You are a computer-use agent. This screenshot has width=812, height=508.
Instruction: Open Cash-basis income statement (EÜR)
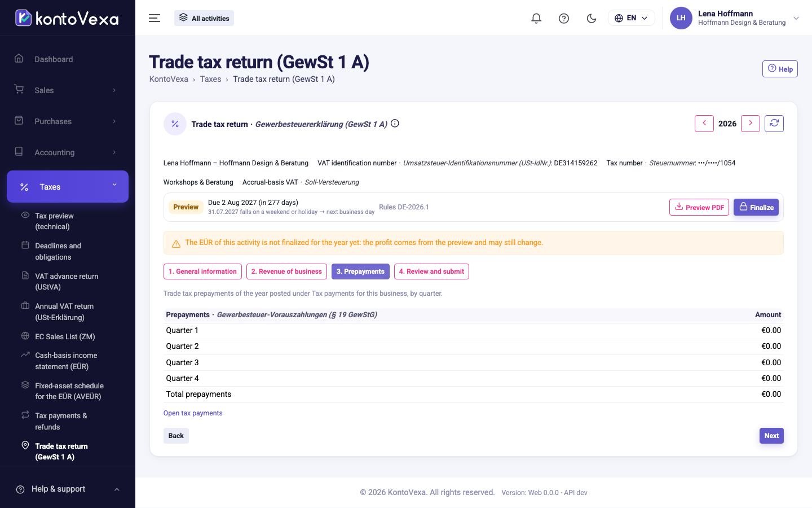point(68,361)
